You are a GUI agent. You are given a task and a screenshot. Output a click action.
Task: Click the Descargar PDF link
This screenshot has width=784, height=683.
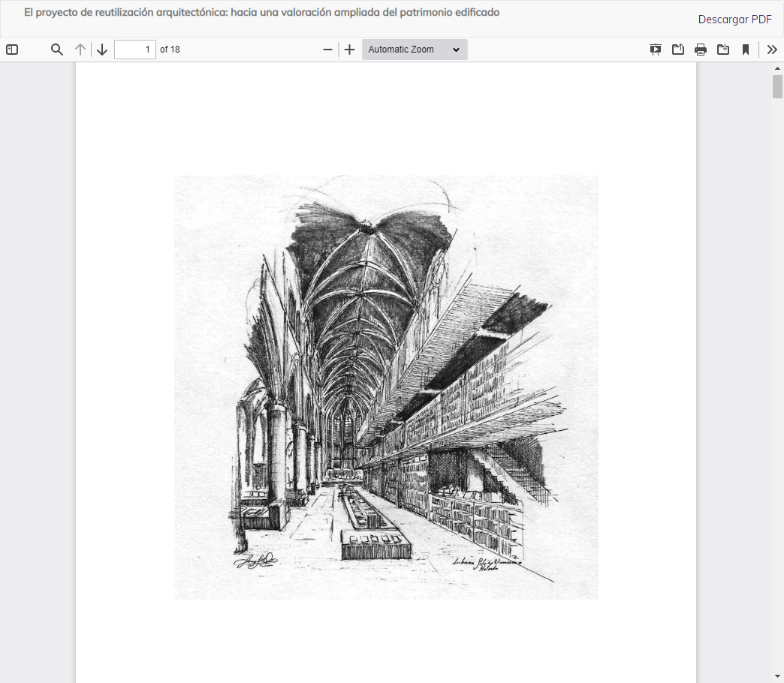pos(735,20)
